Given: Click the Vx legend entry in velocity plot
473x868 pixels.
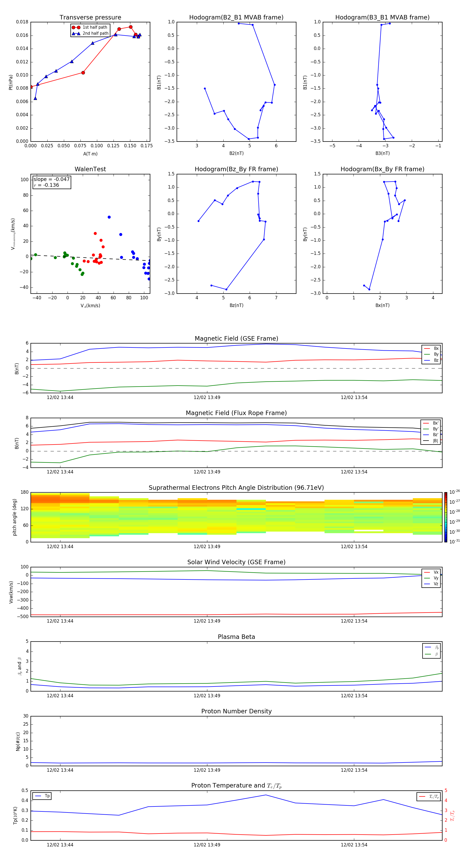Looking at the screenshot, I should [431, 572].
